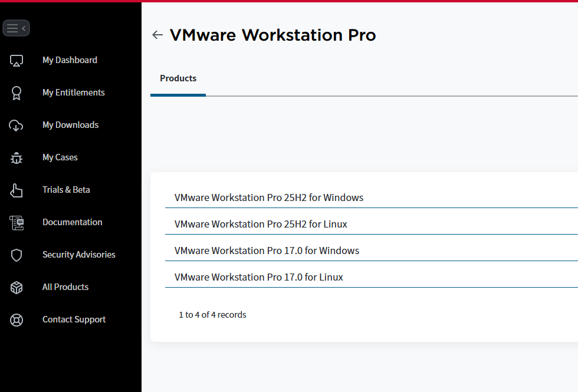Click the Contact Support lifebuoy icon
The height and width of the screenshot is (392, 578).
(x=17, y=319)
